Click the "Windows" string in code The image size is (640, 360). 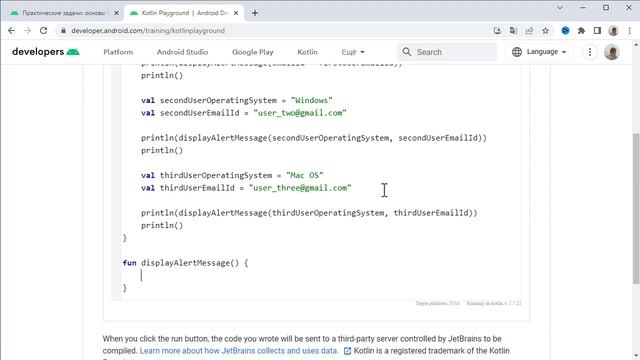311,100
